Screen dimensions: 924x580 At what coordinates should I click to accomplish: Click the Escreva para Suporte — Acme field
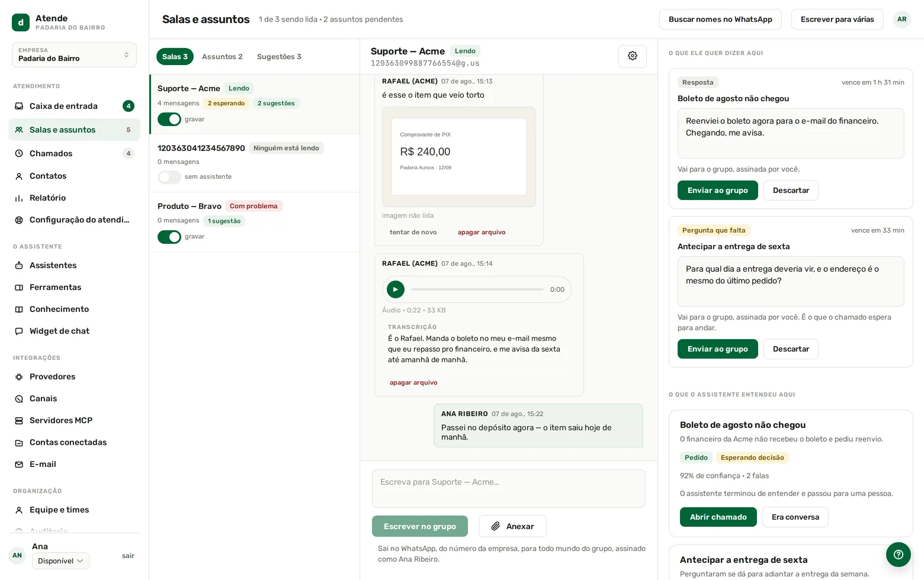[x=509, y=488]
